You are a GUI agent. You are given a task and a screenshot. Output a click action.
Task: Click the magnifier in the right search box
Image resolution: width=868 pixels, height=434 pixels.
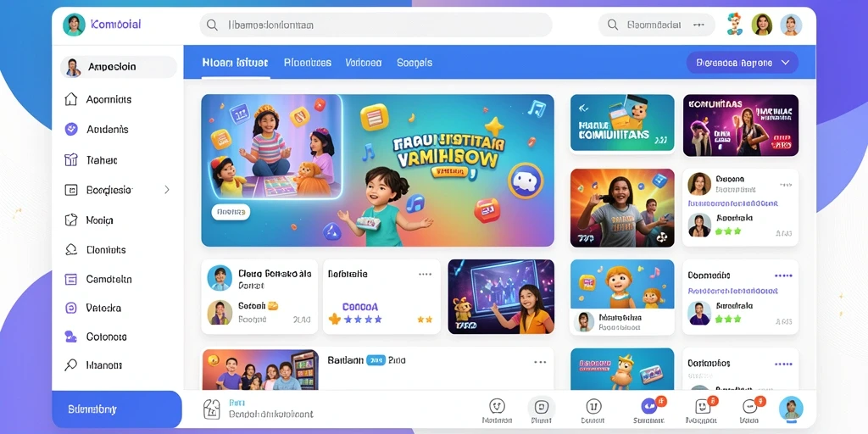pos(613,25)
